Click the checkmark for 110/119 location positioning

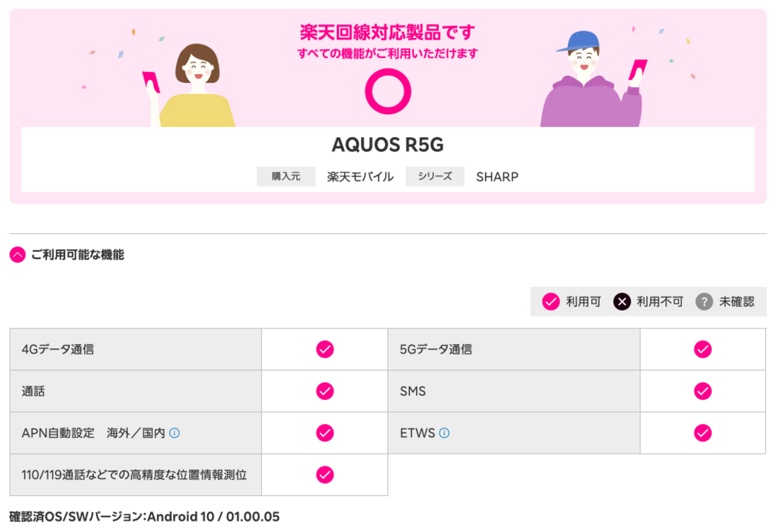click(x=325, y=474)
